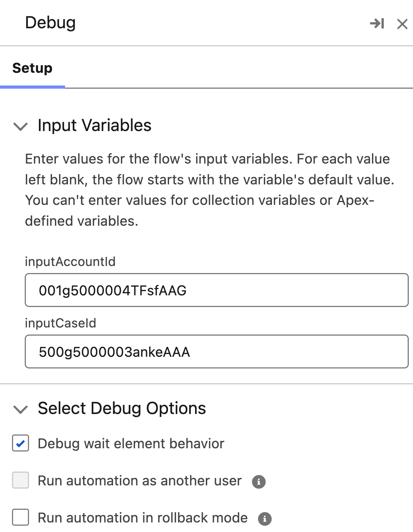This screenshot has width=413, height=532.
Task: Show info tooltip for rollback mode
Action: (264, 519)
